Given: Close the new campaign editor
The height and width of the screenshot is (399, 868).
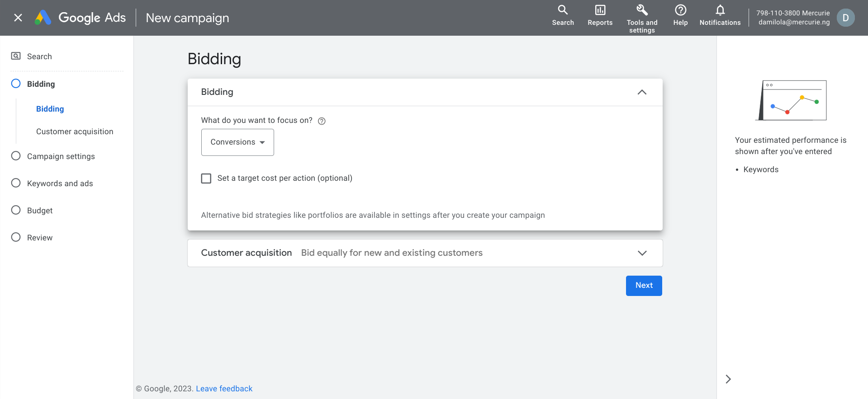Looking at the screenshot, I should coord(18,18).
